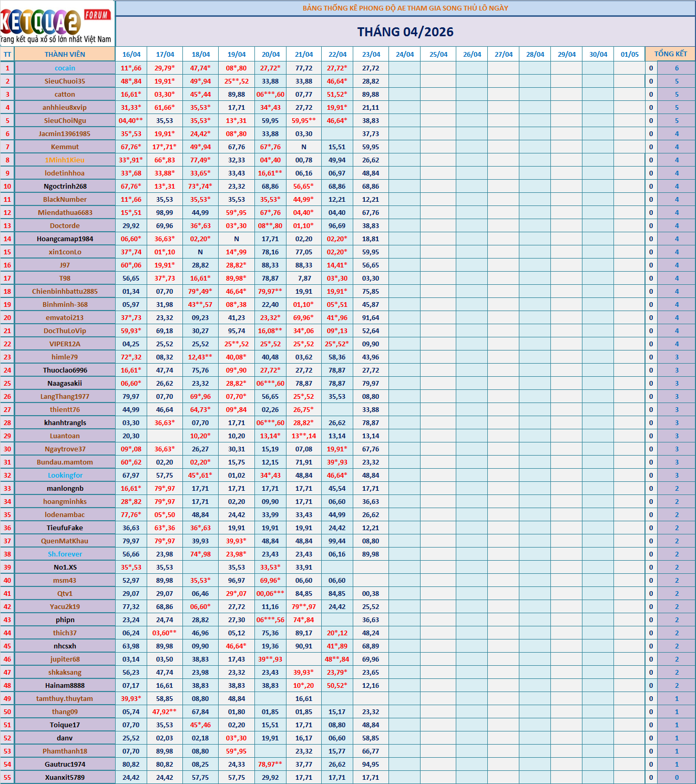Select member cell tamthuy.thuytam
Image resolution: width=696 pixels, height=784 pixels.
point(65,698)
